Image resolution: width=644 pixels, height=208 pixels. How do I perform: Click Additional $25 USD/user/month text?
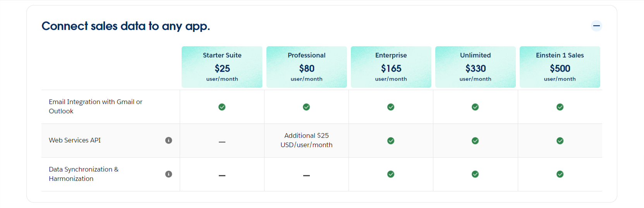306,140
